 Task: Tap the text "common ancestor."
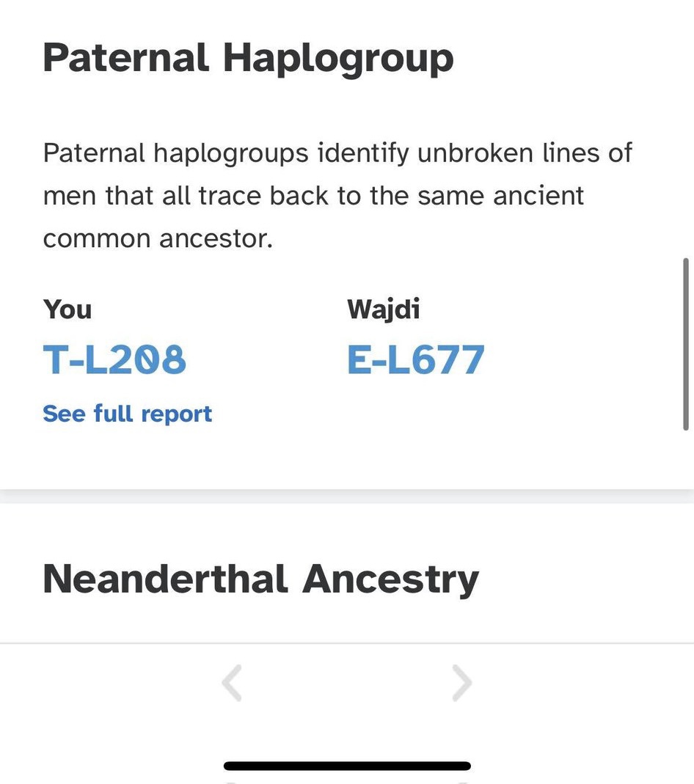(158, 239)
